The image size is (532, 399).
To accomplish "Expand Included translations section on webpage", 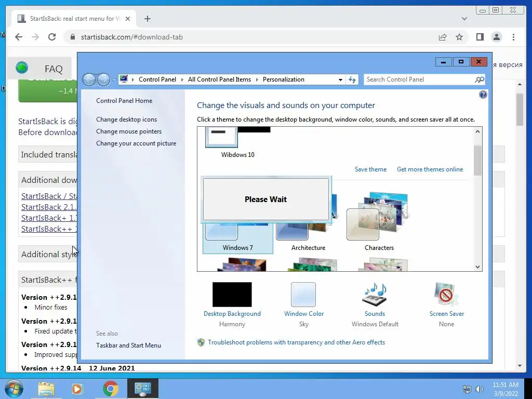I will point(47,154).
